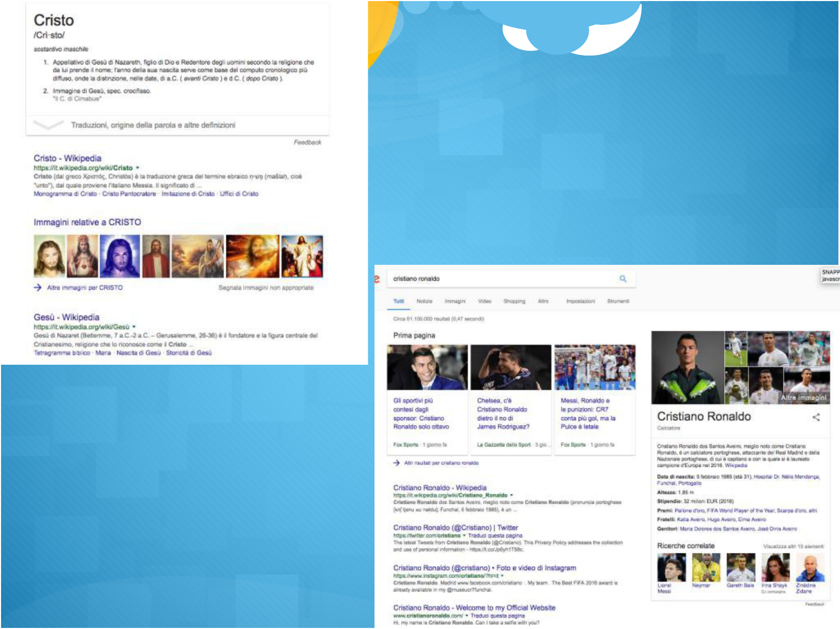The image size is (840, 629).
Task: Open dropdown arrow after twitter.com/cristiano URL
Action: pos(464,535)
